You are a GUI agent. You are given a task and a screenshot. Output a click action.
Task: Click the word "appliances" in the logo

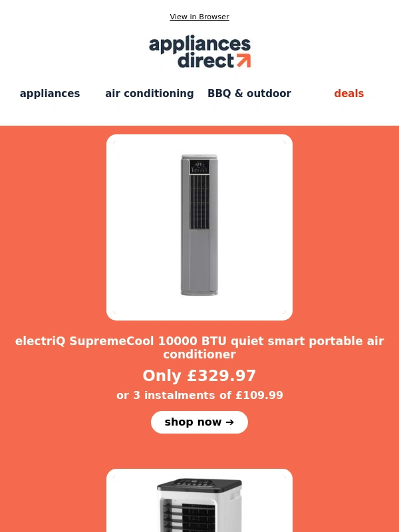[199, 45]
